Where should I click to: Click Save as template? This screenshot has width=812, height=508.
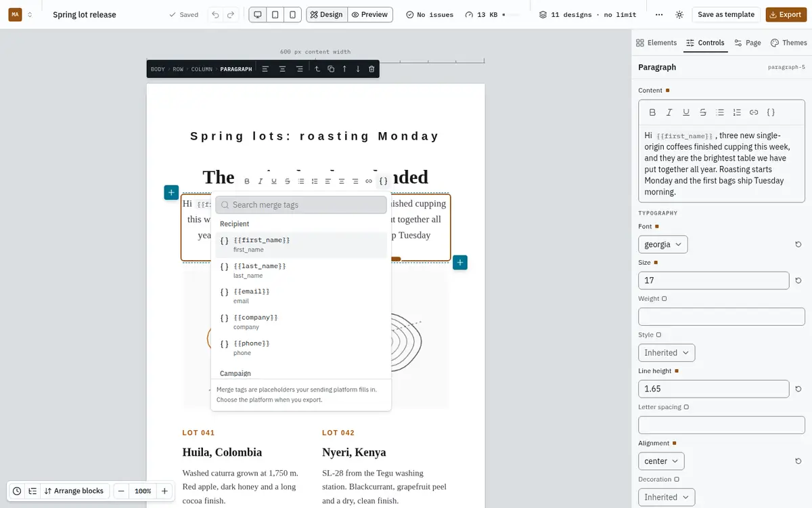(x=726, y=14)
